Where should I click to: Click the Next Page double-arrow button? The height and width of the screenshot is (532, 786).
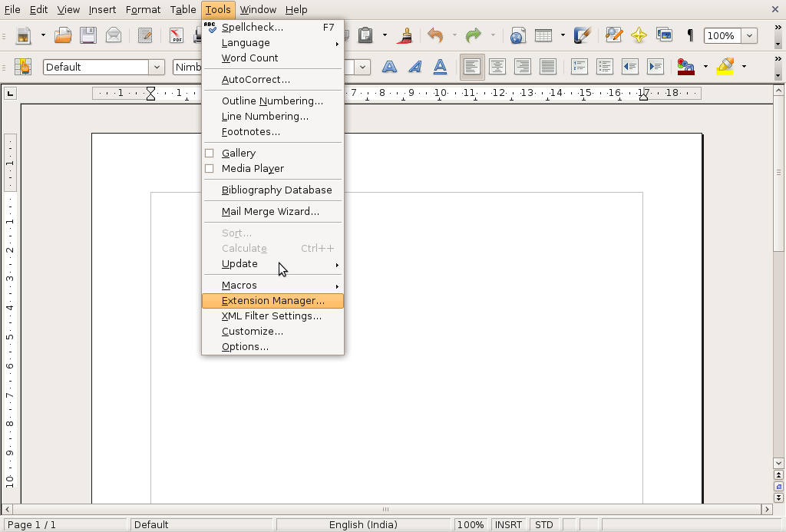pos(778,498)
